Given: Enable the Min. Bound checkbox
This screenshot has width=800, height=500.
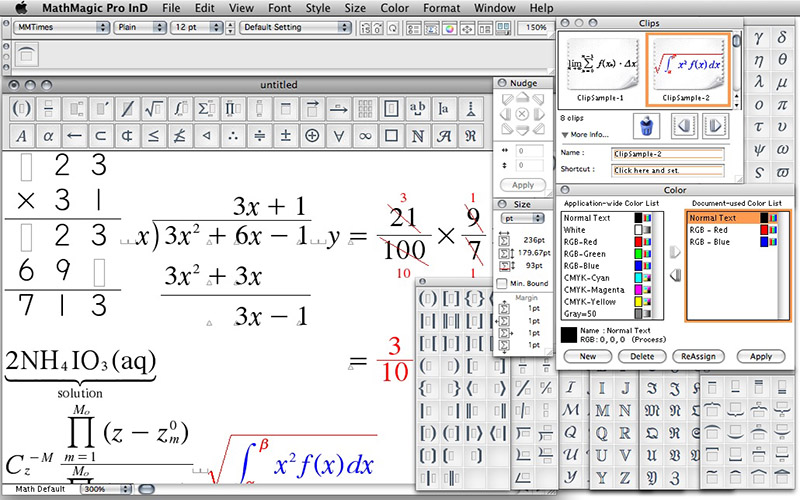Looking at the screenshot, I should (x=502, y=283).
